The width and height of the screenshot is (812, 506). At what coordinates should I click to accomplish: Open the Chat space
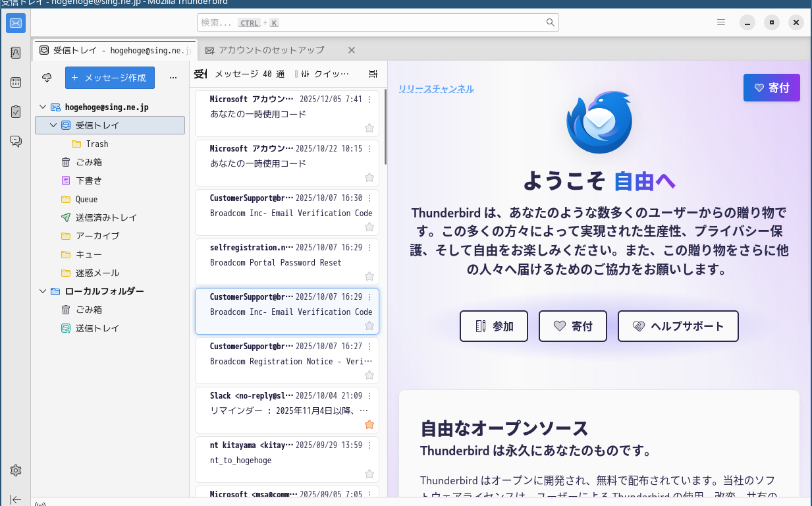click(x=16, y=141)
